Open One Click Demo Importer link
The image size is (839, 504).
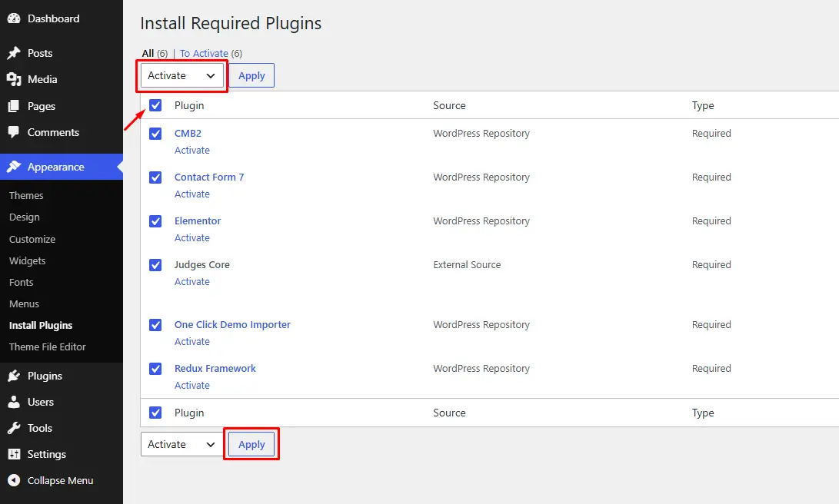[x=232, y=324]
